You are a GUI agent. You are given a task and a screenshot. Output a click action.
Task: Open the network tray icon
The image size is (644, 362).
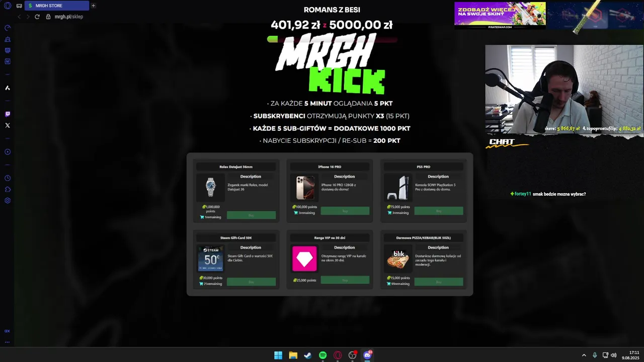coord(605,355)
